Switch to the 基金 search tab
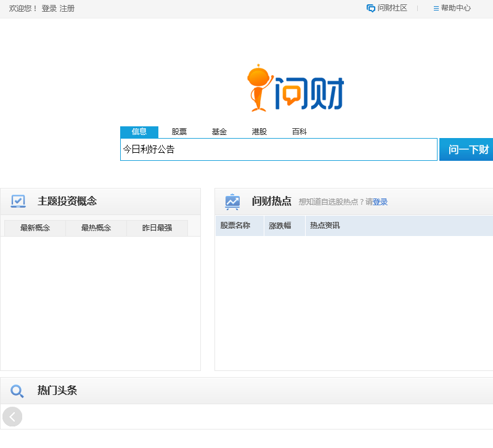Viewport: 493px width, 448px height. coord(219,132)
